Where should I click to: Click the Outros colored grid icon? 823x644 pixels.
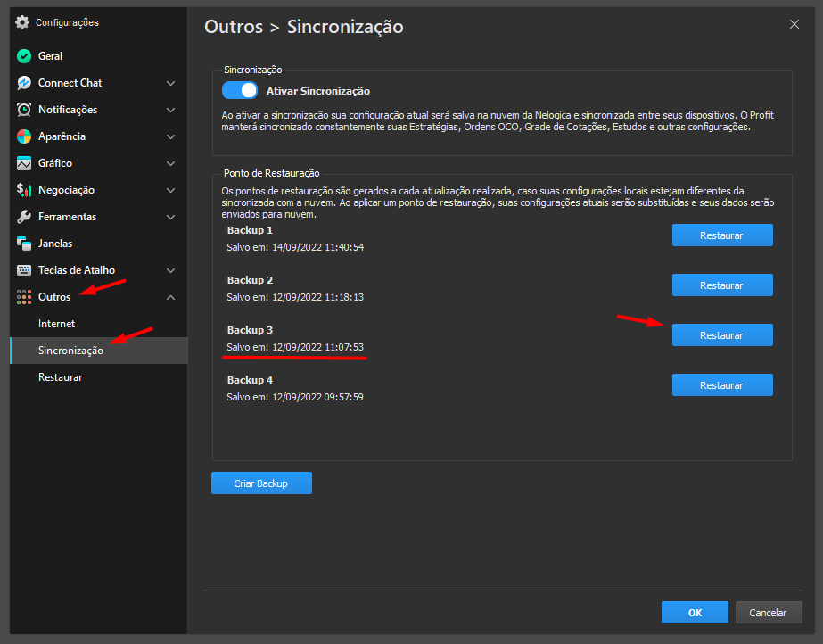24,297
